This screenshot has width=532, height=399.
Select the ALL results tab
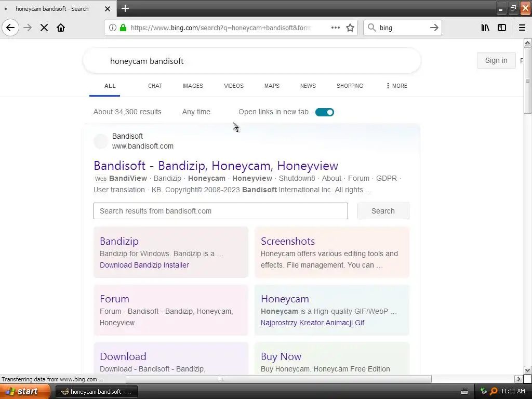pos(110,86)
